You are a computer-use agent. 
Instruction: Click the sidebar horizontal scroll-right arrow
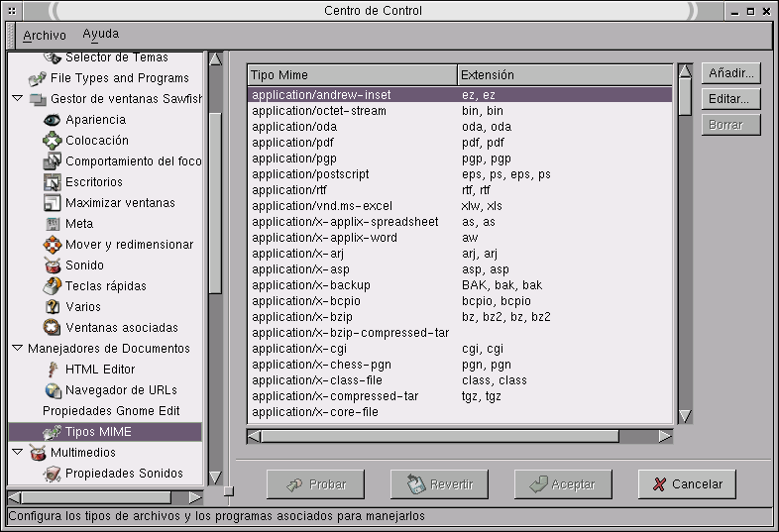pyautogui.click(x=196, y=497)
